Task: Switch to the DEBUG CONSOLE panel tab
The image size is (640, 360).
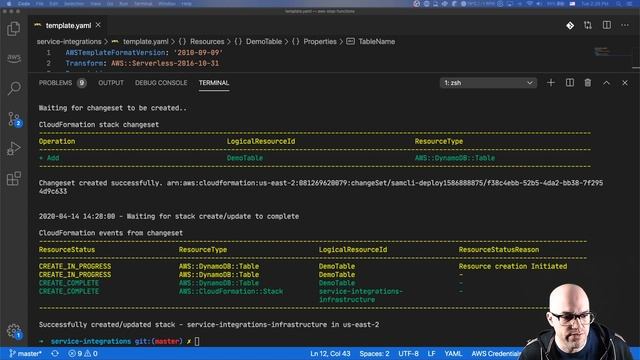Action: pyautogui.click(x=161, y=83)
